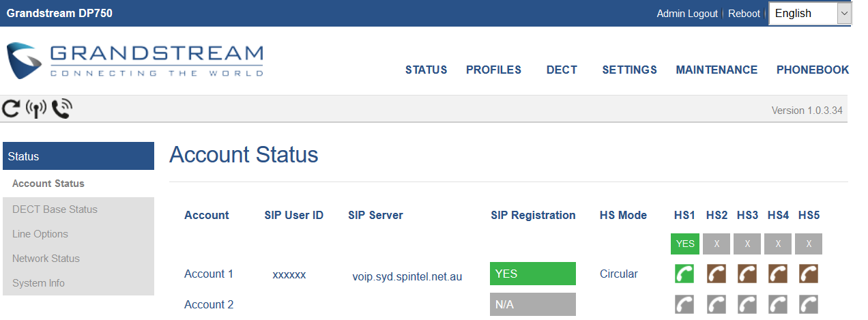This screenshot has width=868, height=320.
Task: Click the Account 1 row label
Action: point(209,274)
